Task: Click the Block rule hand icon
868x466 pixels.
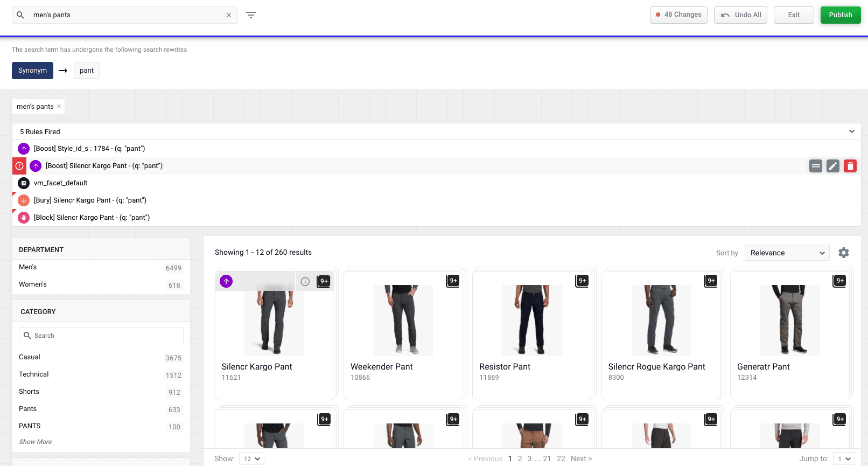Action: point(24,218)
